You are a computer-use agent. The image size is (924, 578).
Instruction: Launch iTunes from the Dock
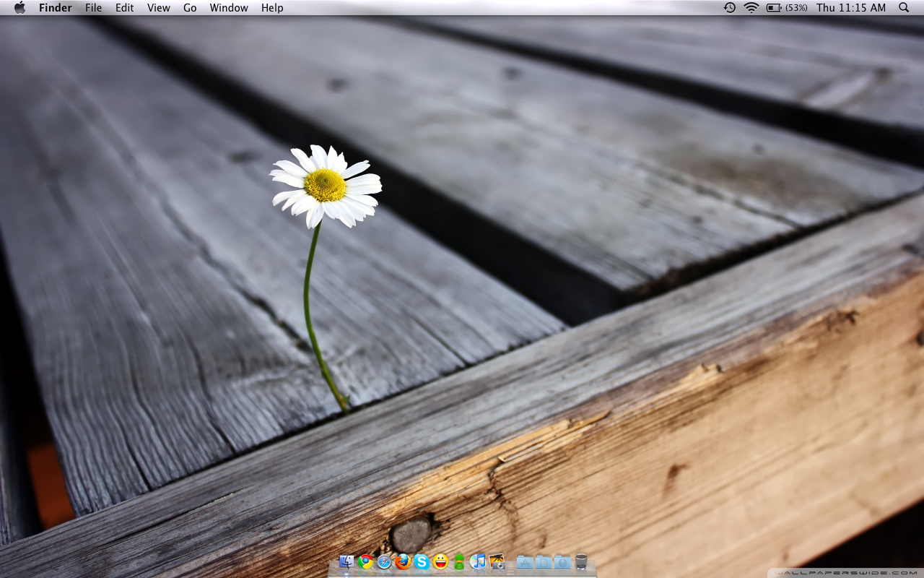[478, 561]
